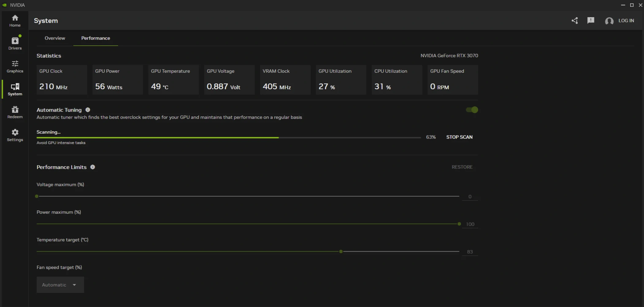Select the System sidebar icon
Screen dimensions: 644x307
click(x=14, y=89)
